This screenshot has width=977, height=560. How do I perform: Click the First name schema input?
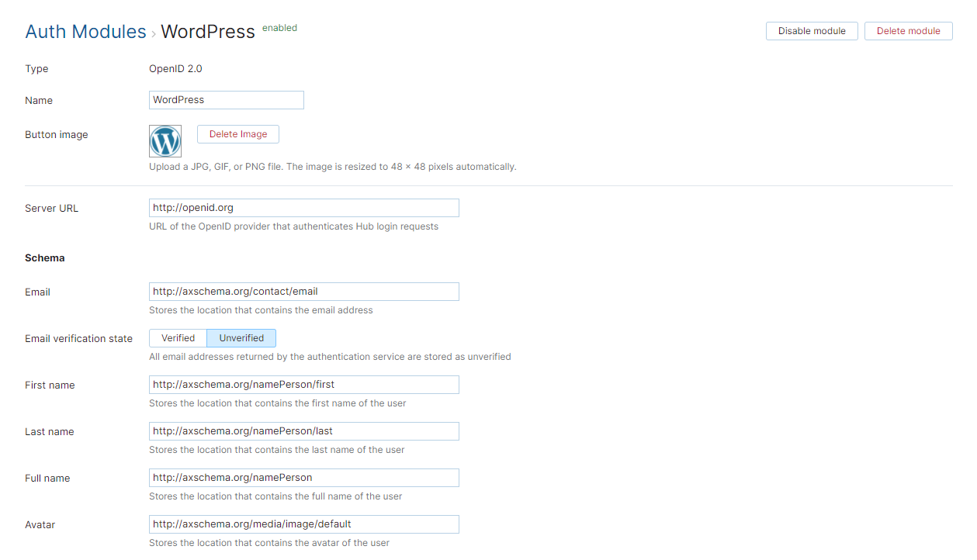(x=303, y=384)
